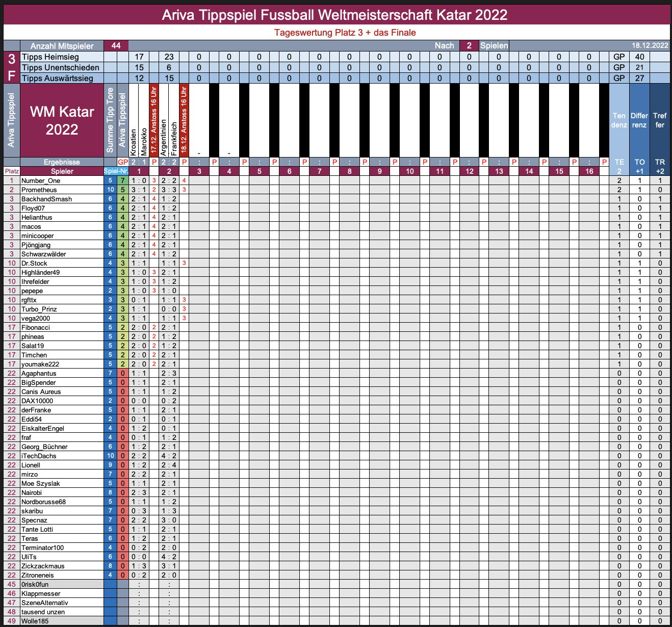
Task: Select the 'Tageswertung Platz 3 + das Finale' subtitle
Action: click(345, 33)
